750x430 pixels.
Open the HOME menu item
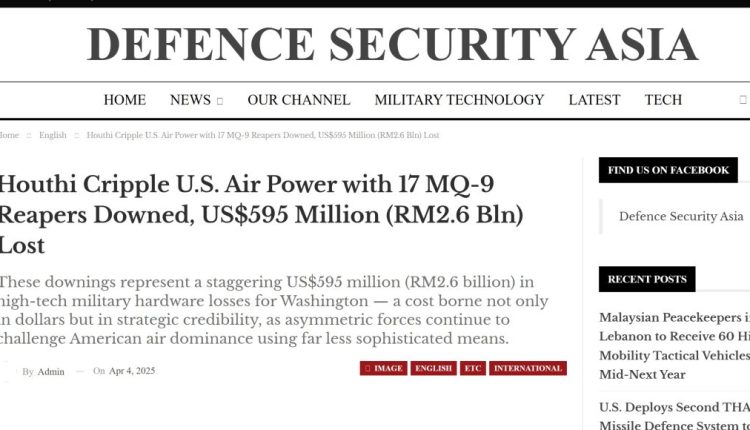click(125, 100)
